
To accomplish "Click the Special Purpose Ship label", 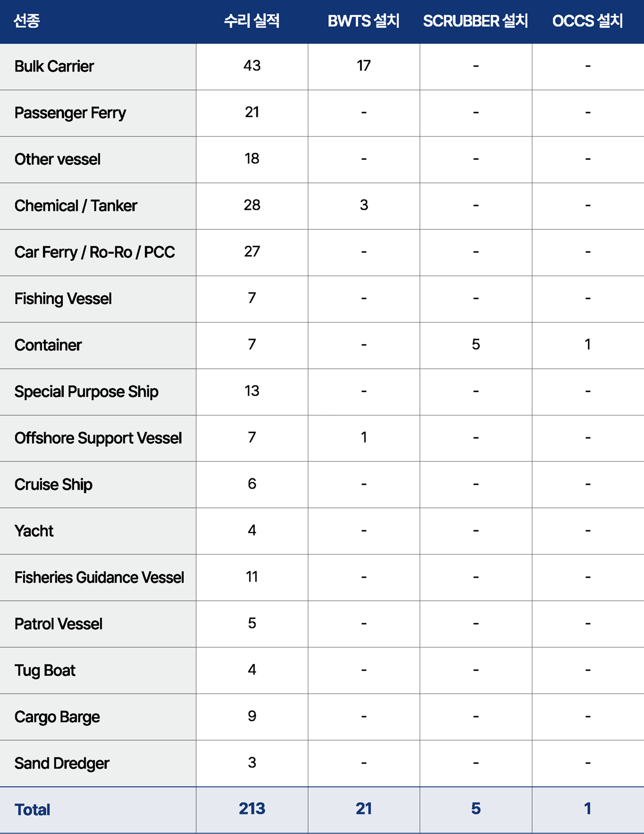I will tap(86, 392).
